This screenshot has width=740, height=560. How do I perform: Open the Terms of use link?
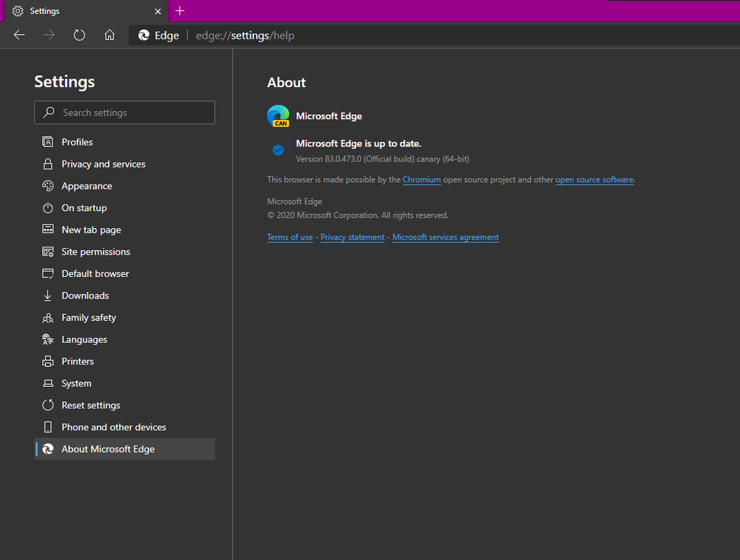click(x=290, y=237)
